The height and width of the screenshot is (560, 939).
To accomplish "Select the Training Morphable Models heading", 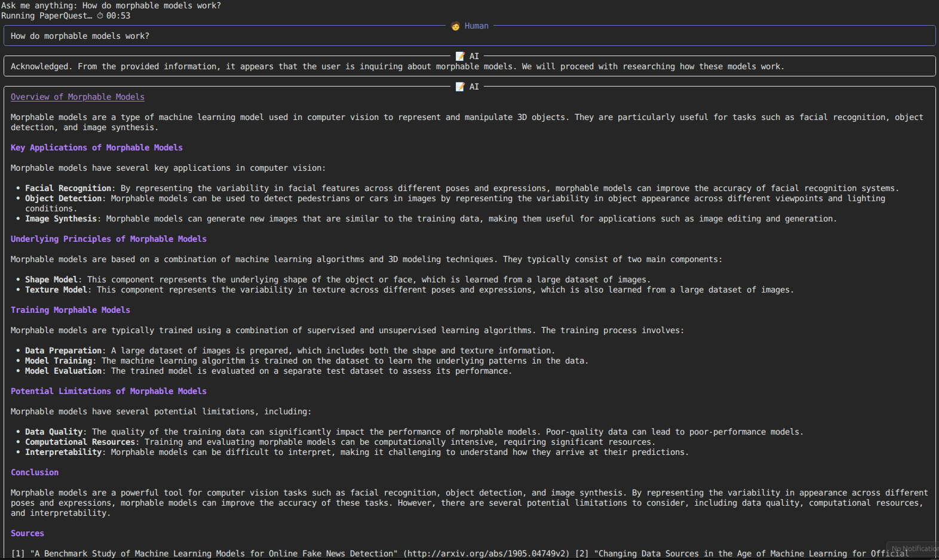I will pyautogui.click(x=70, y=310).
